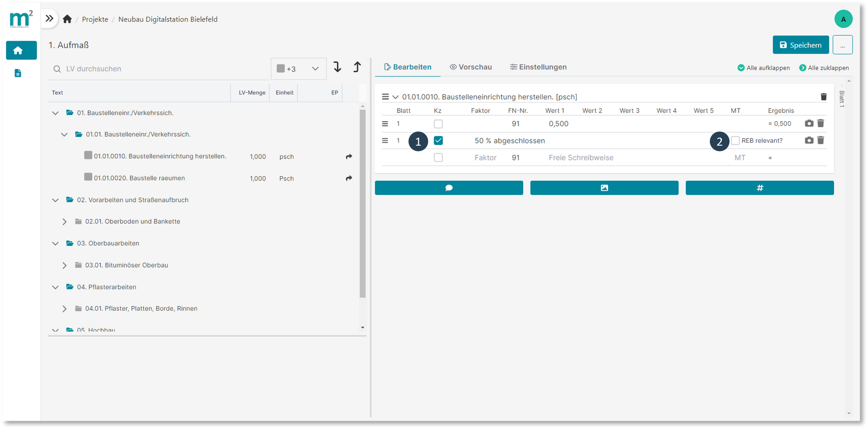Click the home icon in the breadcrumb

[x=67, y=19]
